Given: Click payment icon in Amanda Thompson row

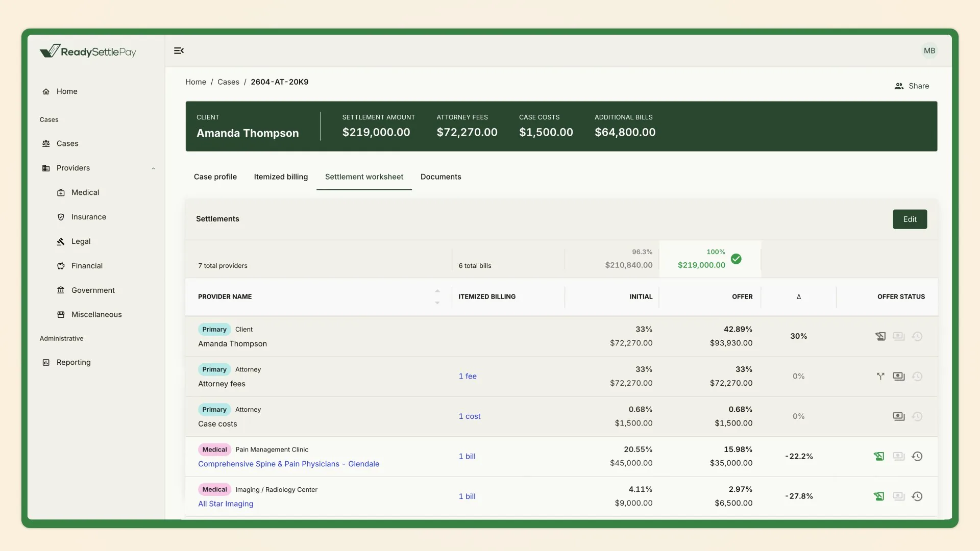Looking at the screenshot, I should click(x=899, y=336).
